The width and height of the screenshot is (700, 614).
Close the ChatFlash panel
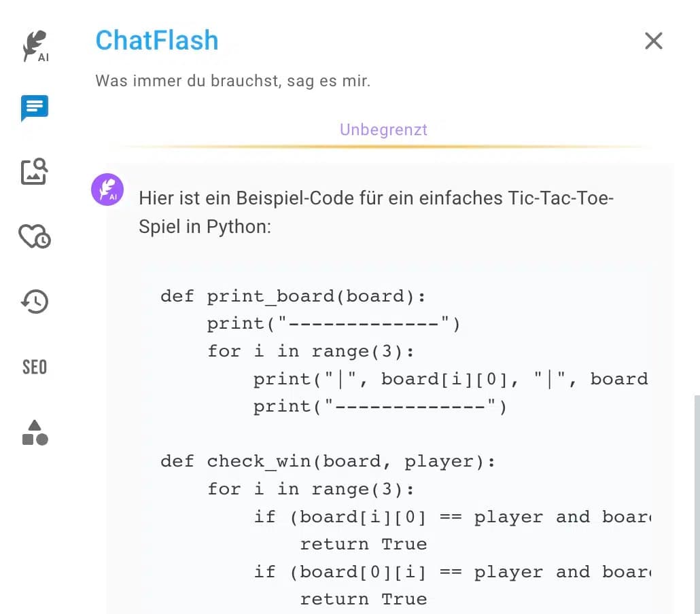653,41
